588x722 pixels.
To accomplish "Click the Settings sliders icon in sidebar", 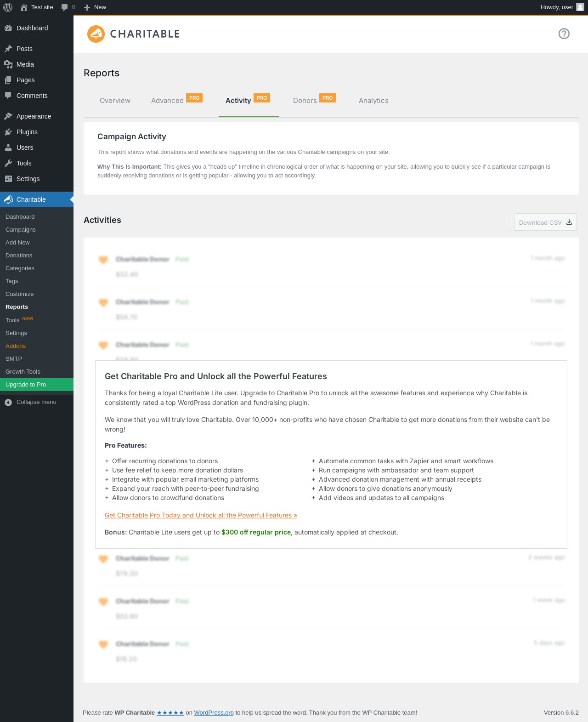I will click(8, 179).
